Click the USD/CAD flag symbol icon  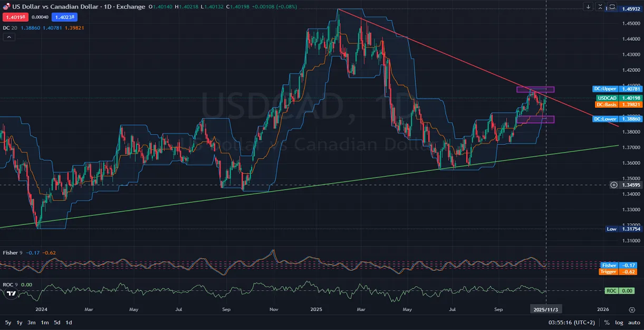[6, 7]
